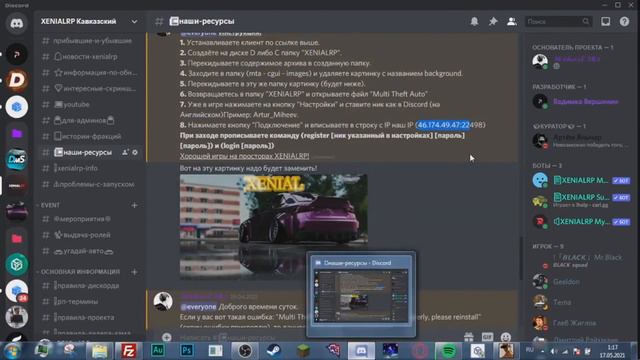Open member Tema profile

pyautogui.click(x=582, y=302)
